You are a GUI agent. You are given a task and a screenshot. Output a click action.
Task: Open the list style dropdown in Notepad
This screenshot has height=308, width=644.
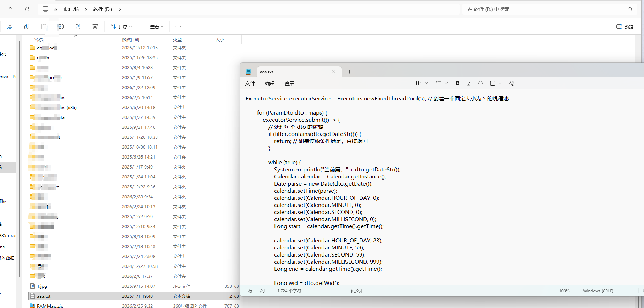coord(442,83)
